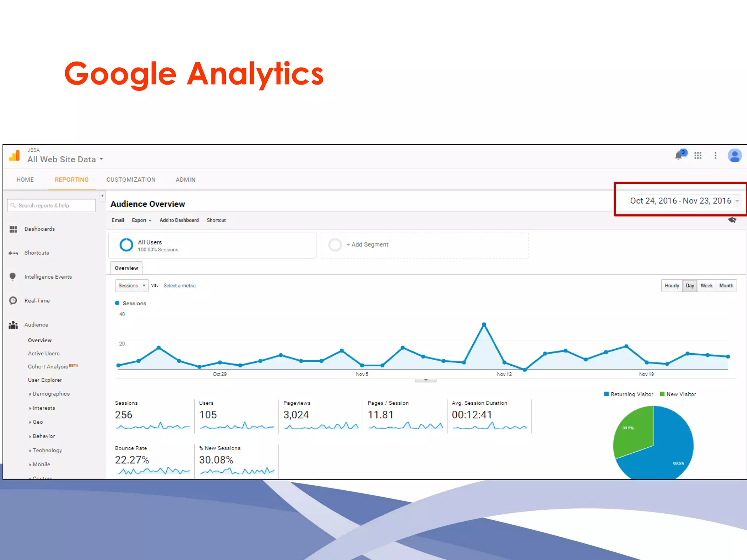Click the Pageviews 3,024 metric sparkline
This screenshot has height=560, width=747.
[321, 425]
